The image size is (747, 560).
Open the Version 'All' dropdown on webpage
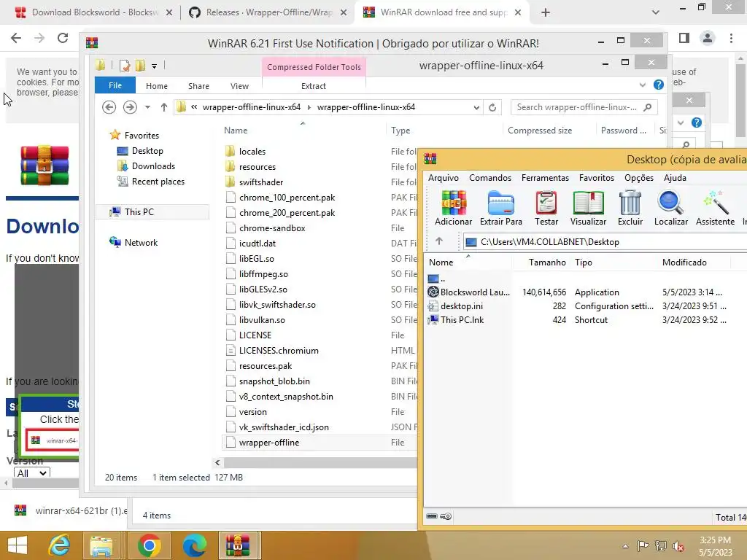pos(32,472)
